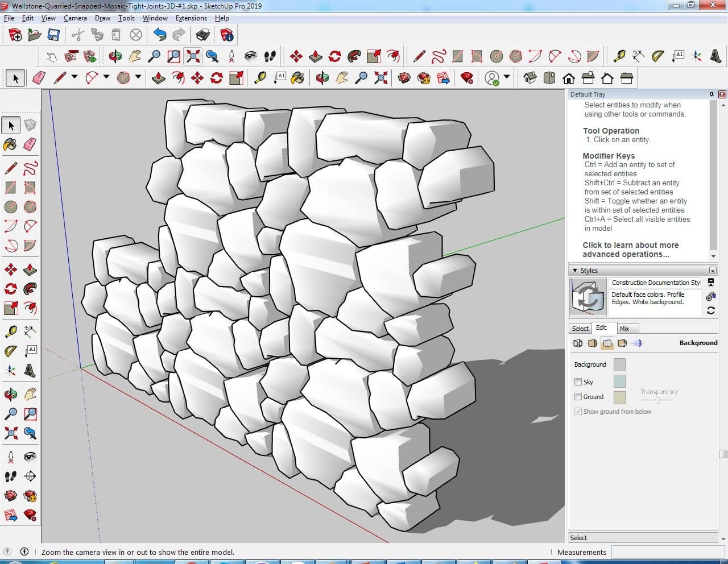Click the learn about advanced operations link
Image resolution: width=728 pixels, height=564 pixels.
(630, 250)
